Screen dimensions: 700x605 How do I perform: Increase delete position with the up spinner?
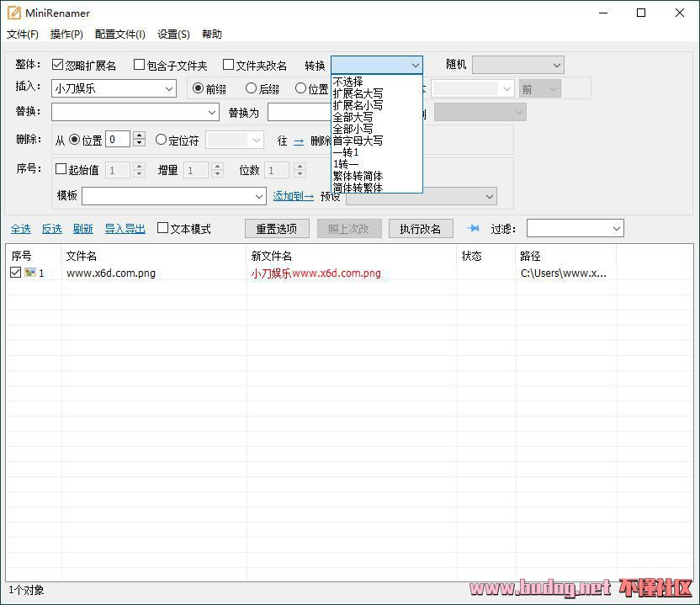[x=140, y=135]
